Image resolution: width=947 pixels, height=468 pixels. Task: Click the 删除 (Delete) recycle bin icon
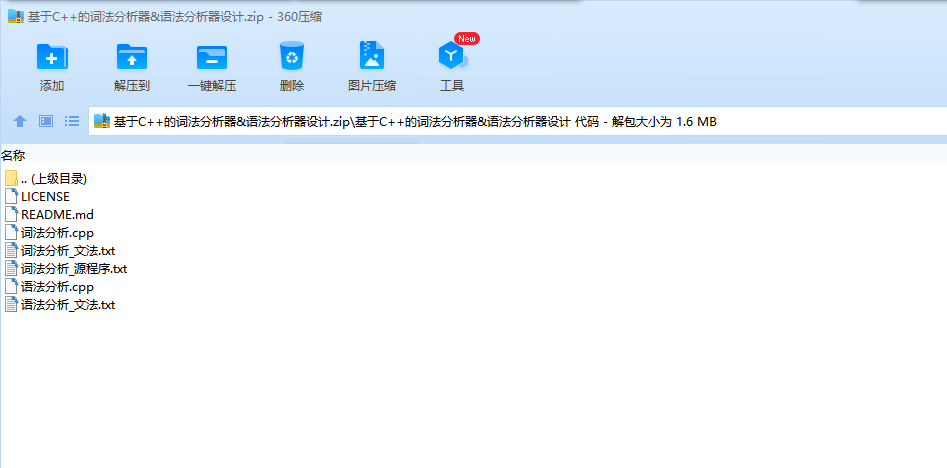coord(292,56)
